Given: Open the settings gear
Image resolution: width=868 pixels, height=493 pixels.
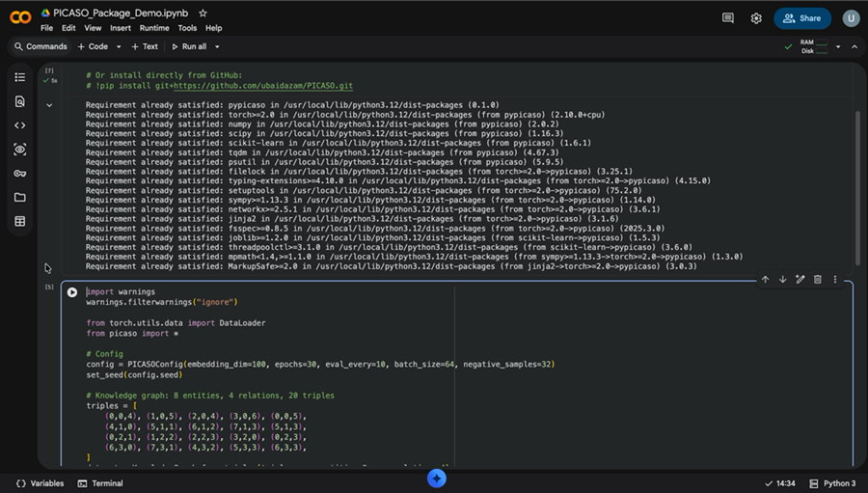Looking at the screenshot, I should (756, 18).
